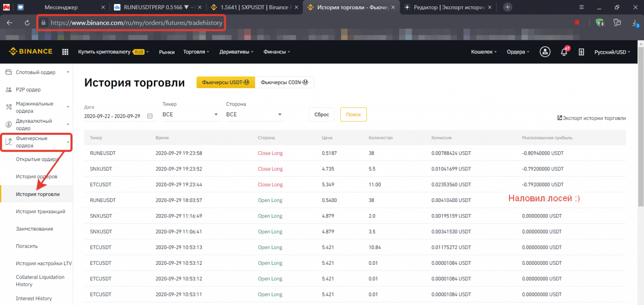Select the Фьючерсы USDT-M toggle
The height and width of the screenshot is (305, 644).
point(226,83)
